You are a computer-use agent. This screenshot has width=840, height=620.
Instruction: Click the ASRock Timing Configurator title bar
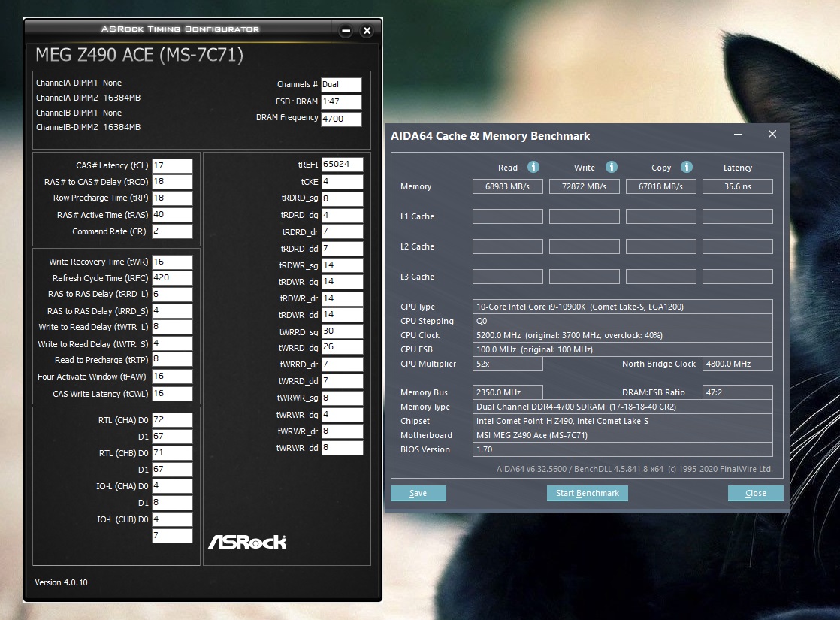(180, 29)
